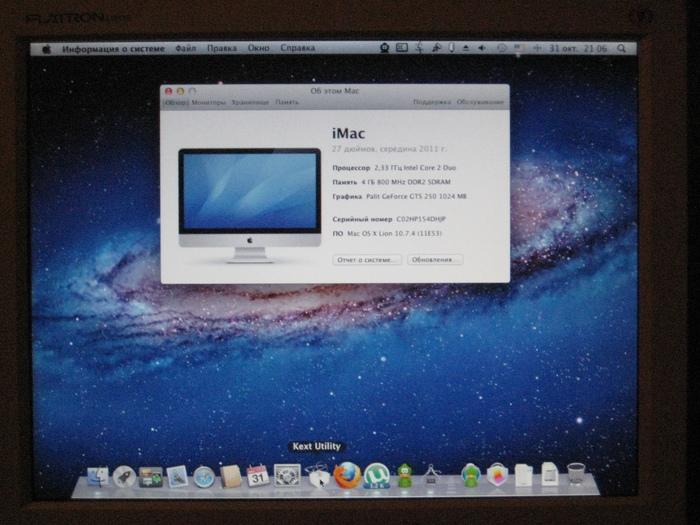
Task: Open System Preferences gear icon in Dock
Action: point(287,475)
